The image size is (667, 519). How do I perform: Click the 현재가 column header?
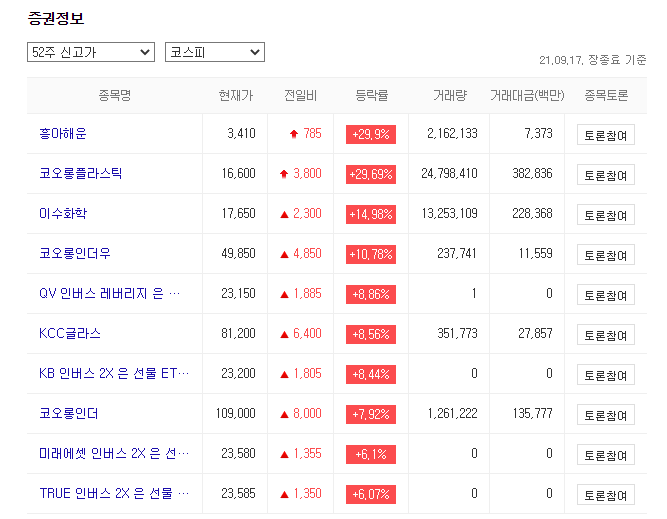[236, 95]
